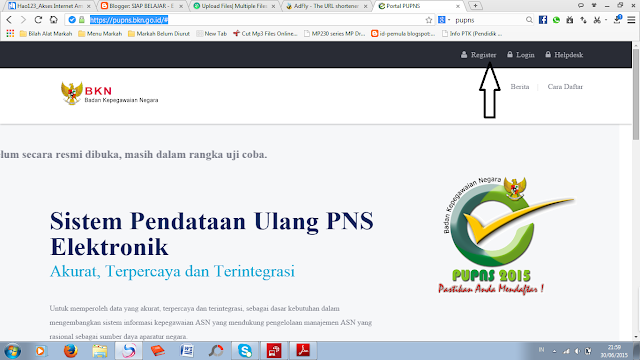Image resolution: width=640 pixels, height=360 pixels.
Task: Open the New Tab bookmark
Action: (x=211, y=33)
